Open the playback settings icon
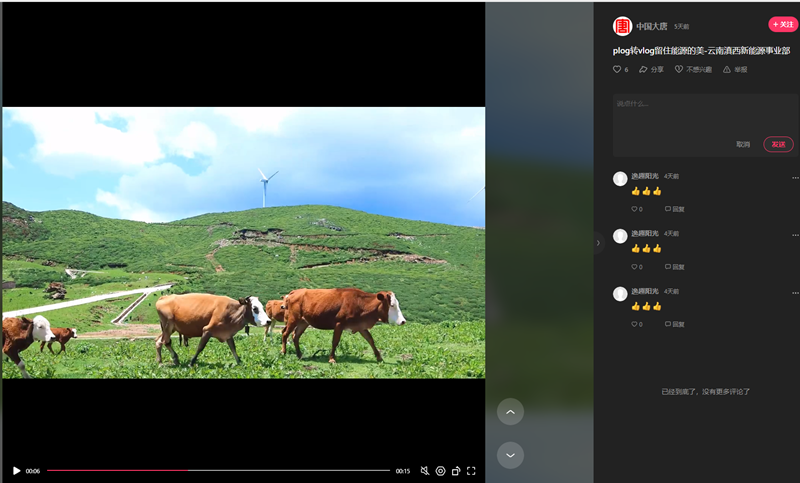Screen dimensions: 800x483 pos(440,471)
